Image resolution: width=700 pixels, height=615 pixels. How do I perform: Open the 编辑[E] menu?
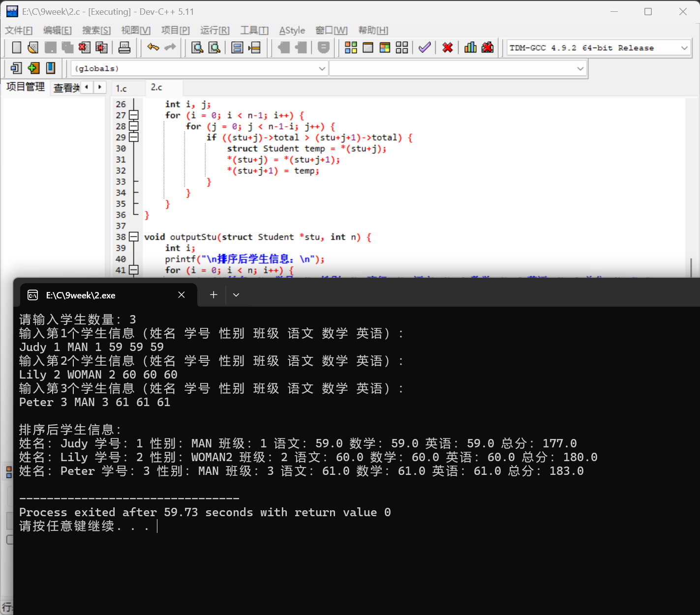tap(58, 30)
